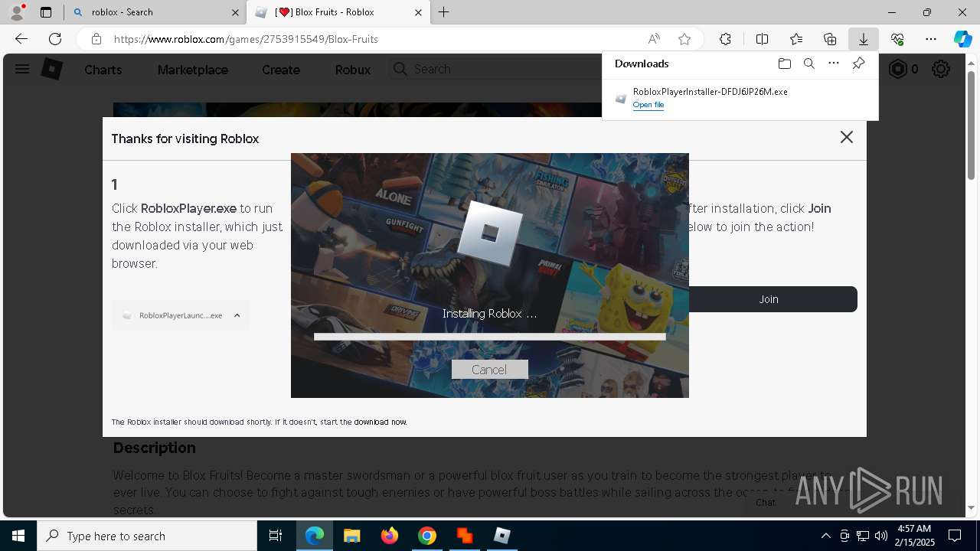980x551 pixels.
Task: Open the Create section
Action: pos(281,70)
